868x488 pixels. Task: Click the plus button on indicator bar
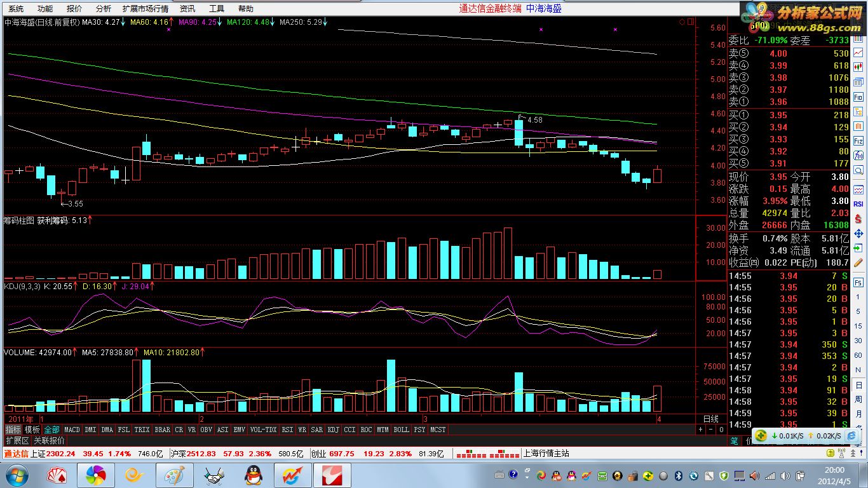point(701,430)
